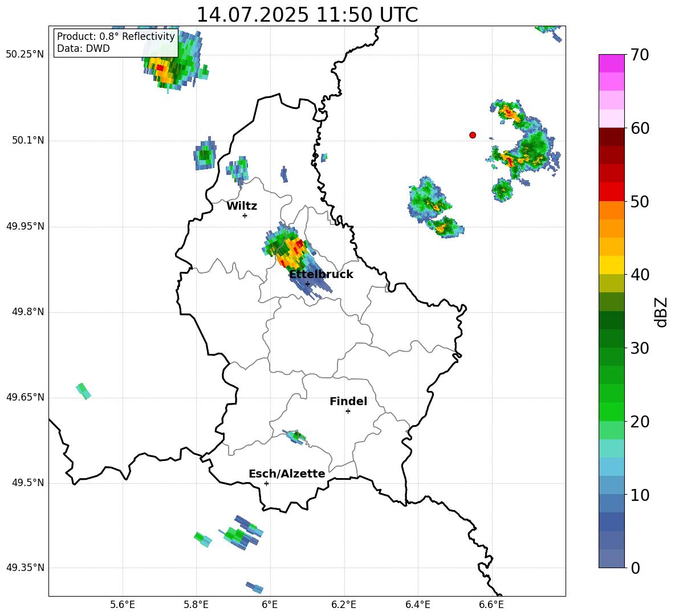Image resolution: width=675 pixels, height=616 pixels.
Task: Click the 60 tick label on colorbar
Action: [x=639, y=128]
